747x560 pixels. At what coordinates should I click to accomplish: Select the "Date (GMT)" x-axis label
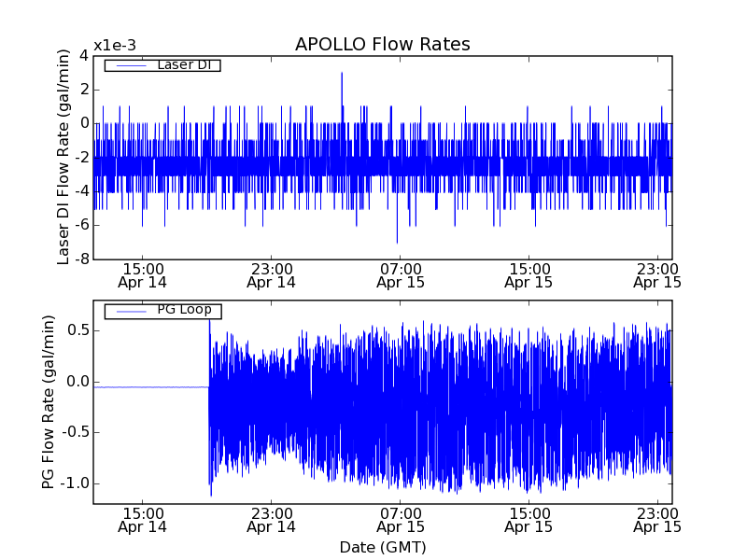pyautogui.click(x=382, y=546)
